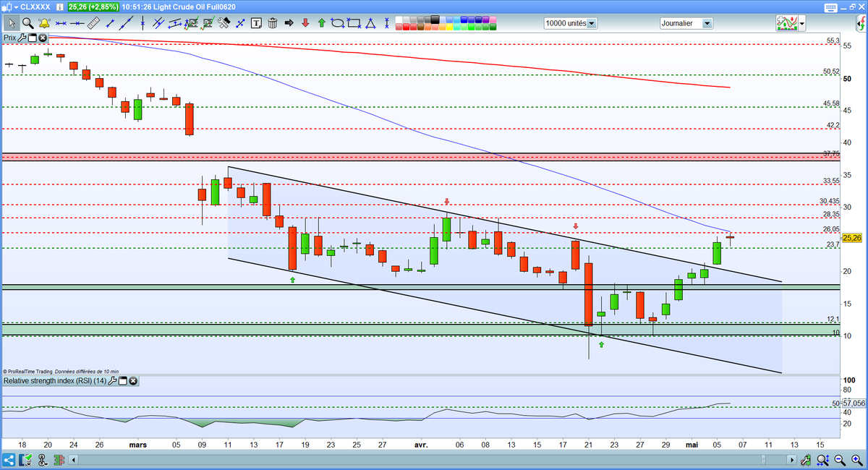Image resolution: width=868 pixels, height=470 pixels.
Task: Open the alert bell tool
Action: click(44, 23)
